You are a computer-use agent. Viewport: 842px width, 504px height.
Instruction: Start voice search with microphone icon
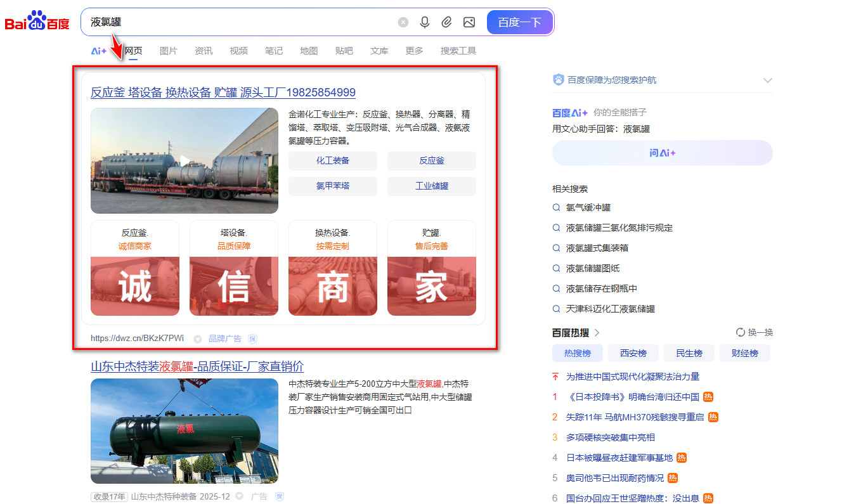pos(425,22)
